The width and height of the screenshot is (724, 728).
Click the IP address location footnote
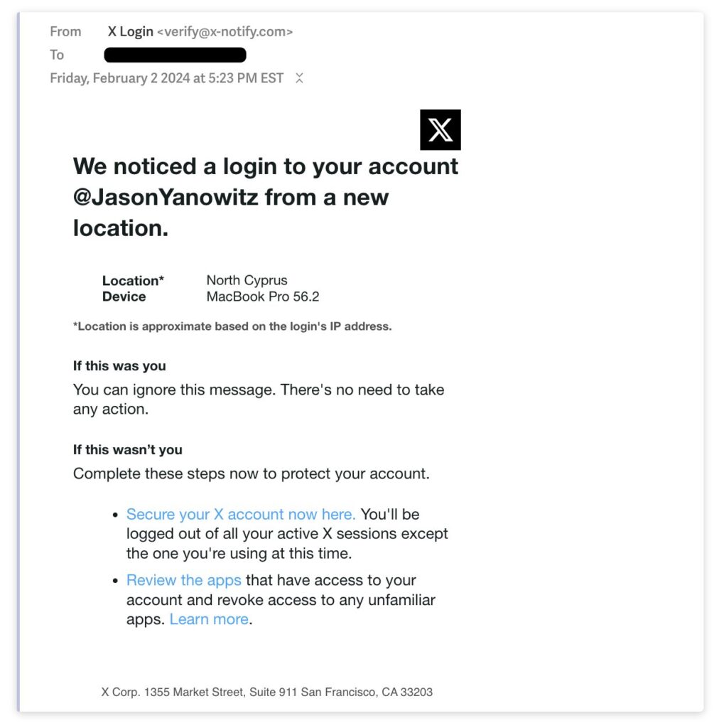tap(232, 326)
